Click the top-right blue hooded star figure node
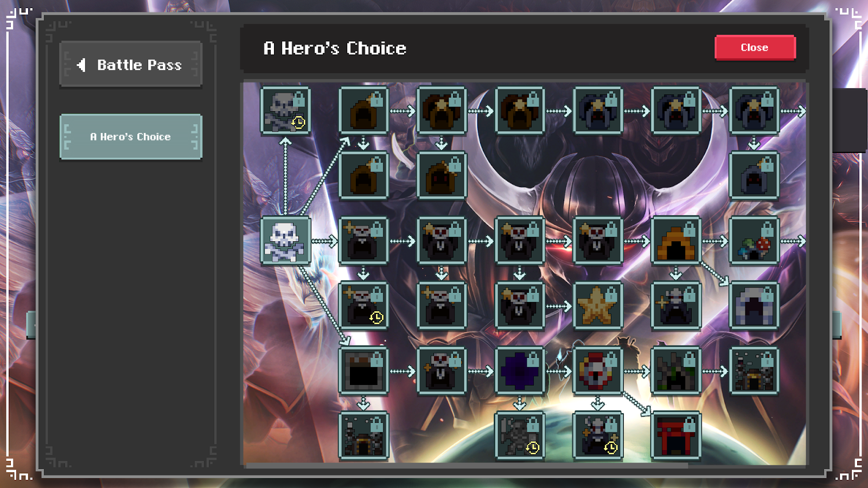 (x=754, y=111)
